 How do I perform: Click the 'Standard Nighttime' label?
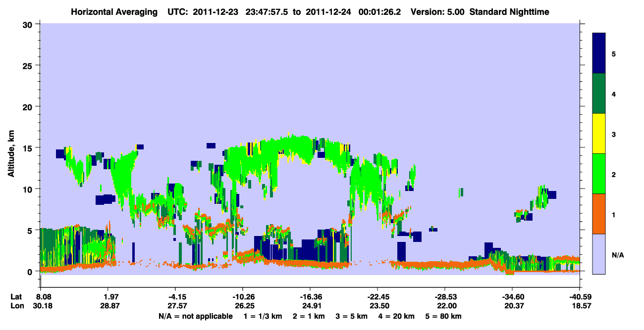509,12
